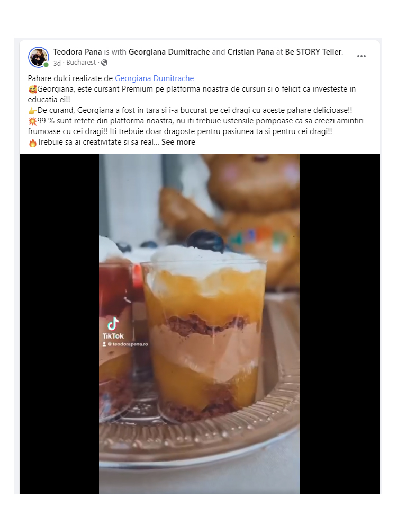Click the blue Georgiana Dumitrache mention in post text
The height and width of the screenshot is (532, 397).
pos(154,78)
